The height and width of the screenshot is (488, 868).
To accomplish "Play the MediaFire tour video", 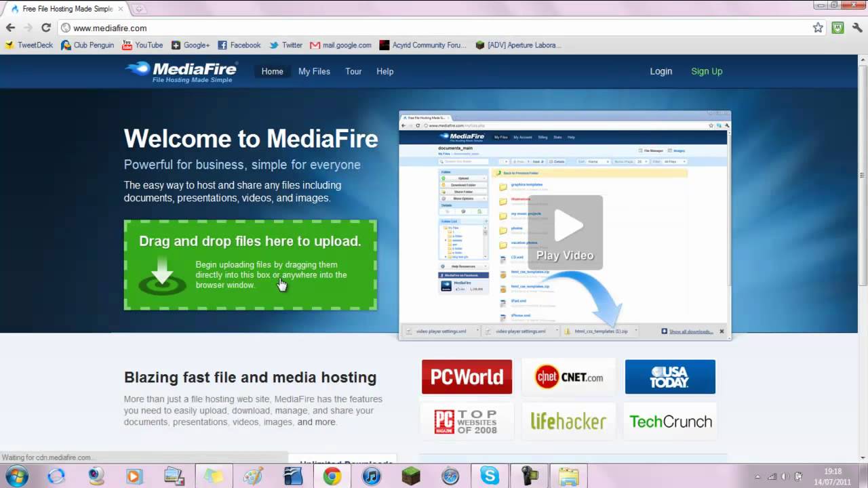I will 565,233.
